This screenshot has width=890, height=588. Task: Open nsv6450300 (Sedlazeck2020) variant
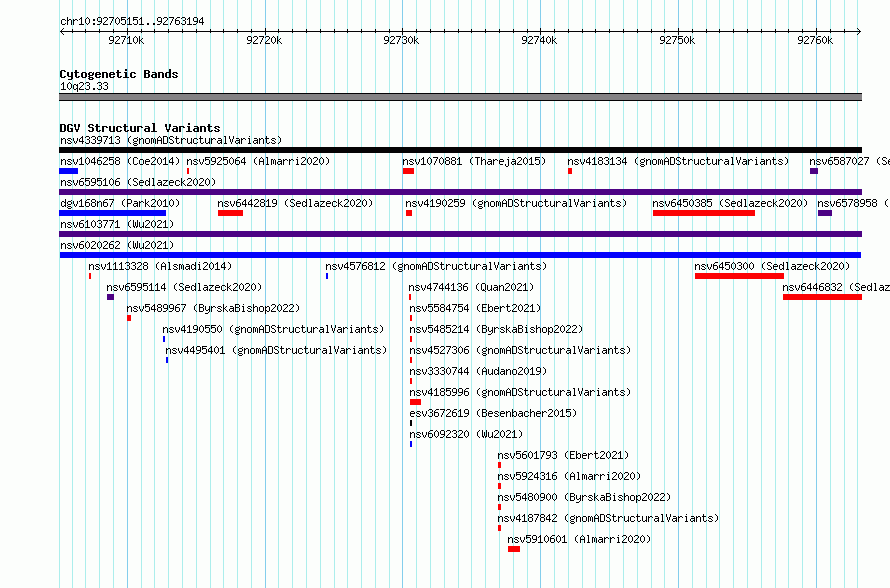(772, 266)
